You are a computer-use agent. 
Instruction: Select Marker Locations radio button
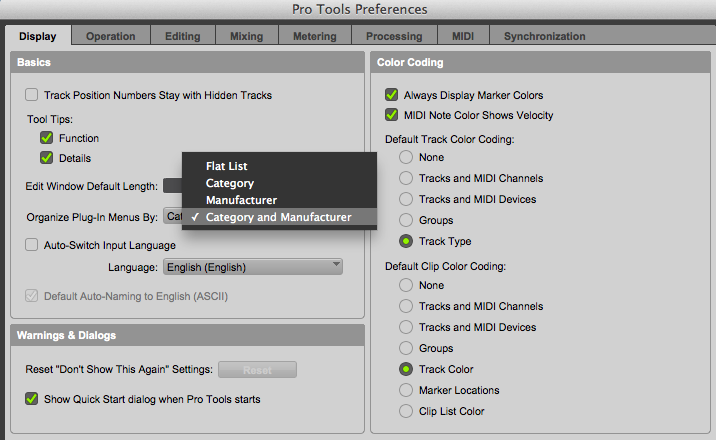406,390
